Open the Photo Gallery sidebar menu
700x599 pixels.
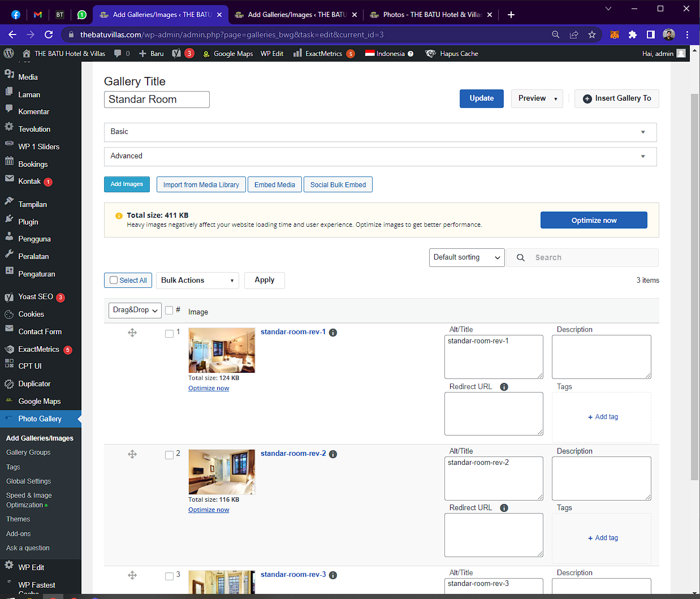[x=41, y=419]
